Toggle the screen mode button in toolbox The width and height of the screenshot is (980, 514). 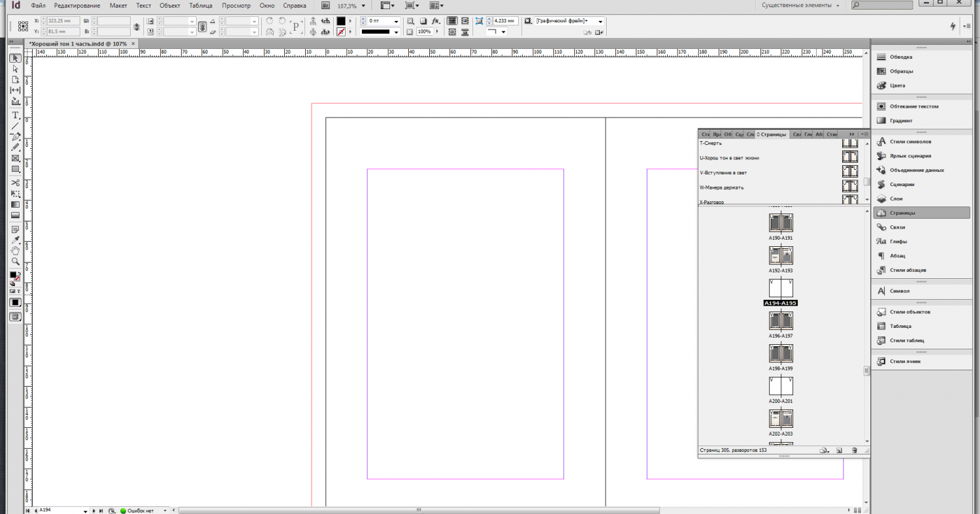point(15,316)
